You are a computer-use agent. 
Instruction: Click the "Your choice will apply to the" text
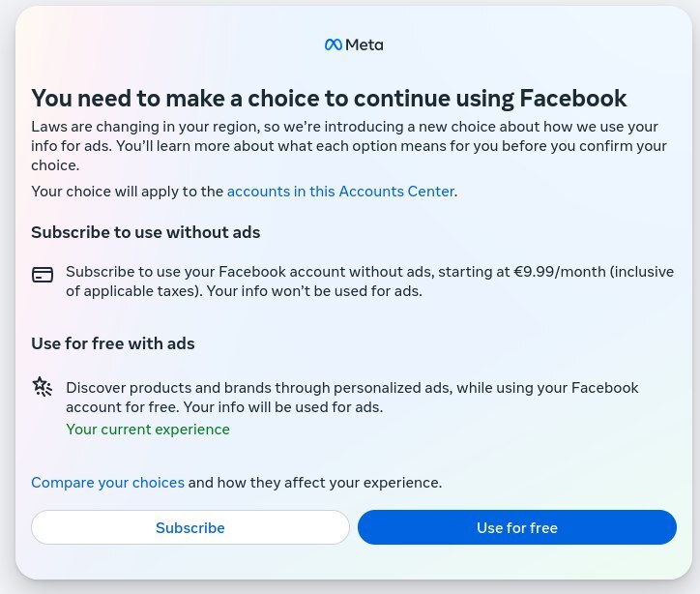coord(128,192)
